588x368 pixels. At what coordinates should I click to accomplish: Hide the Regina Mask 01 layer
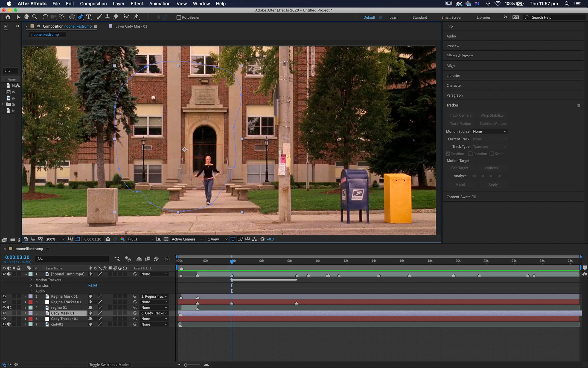click(x=4, y=296)
